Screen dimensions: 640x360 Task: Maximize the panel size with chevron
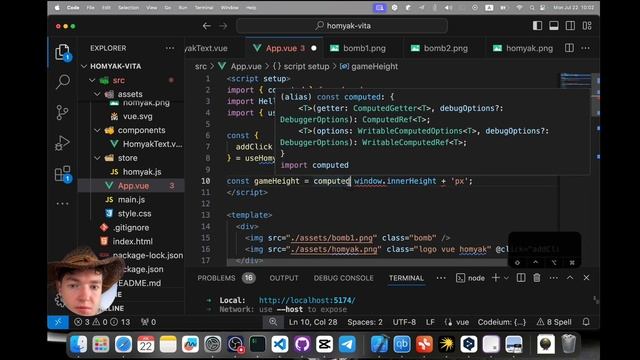tap(570, 278)
